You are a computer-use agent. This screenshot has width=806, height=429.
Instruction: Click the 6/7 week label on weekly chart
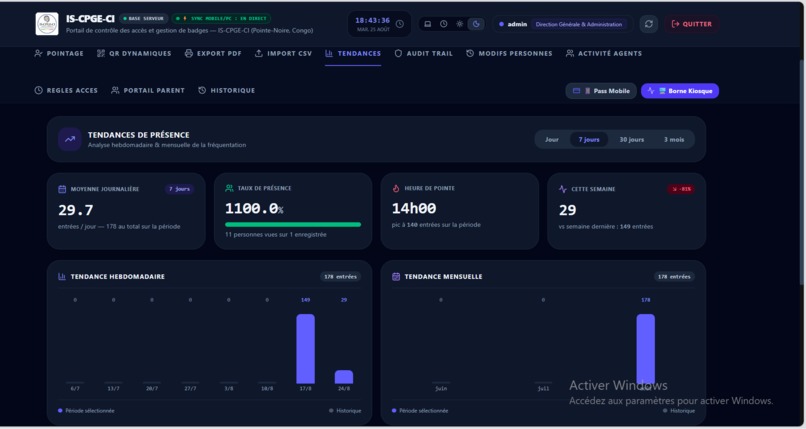[x=75, y=388]
